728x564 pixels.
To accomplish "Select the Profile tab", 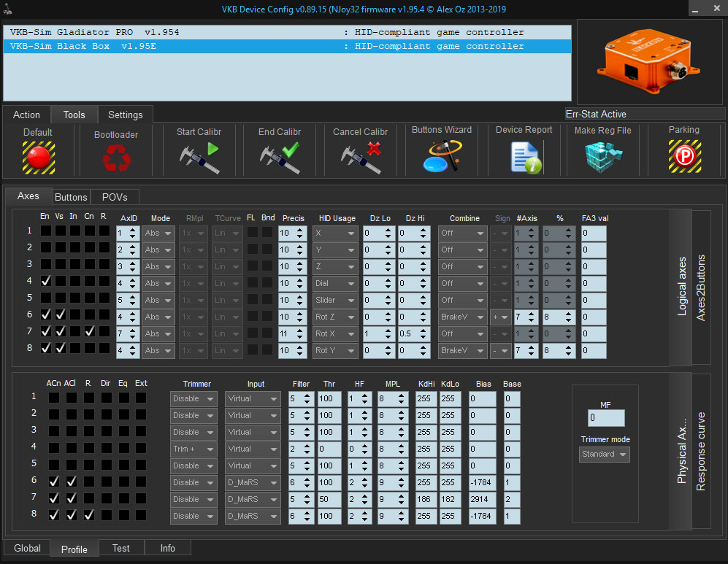I will click(x=74, y=549).
